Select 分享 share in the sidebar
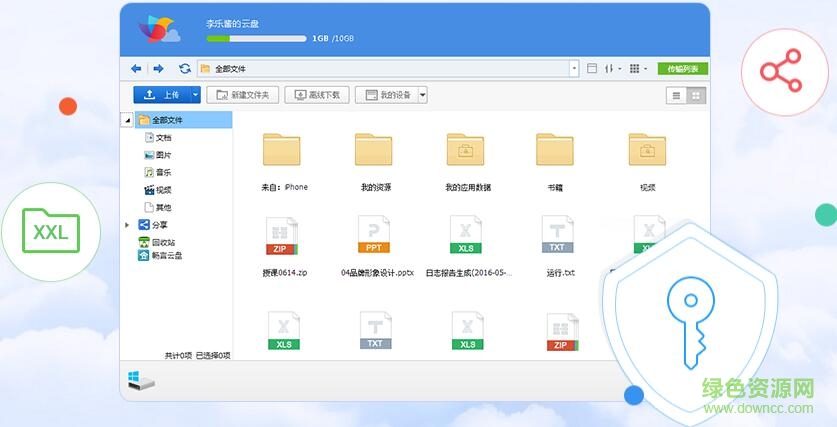The height and width of the screenshot is (427, 837). click(153, 225)
